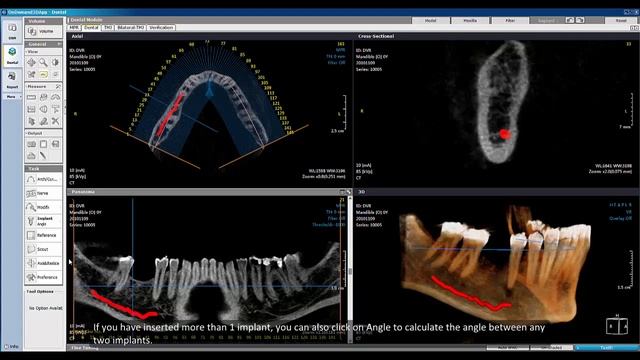Open the DBM module in the sidebar
Viewport: 640px width, 360px height.
click(12, 31)
